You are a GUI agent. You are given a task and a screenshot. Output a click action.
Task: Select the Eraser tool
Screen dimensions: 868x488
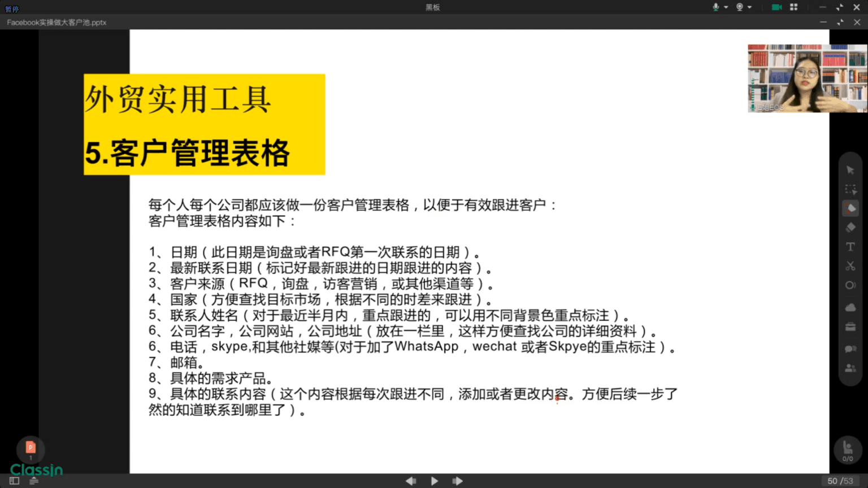pos(850,226)
